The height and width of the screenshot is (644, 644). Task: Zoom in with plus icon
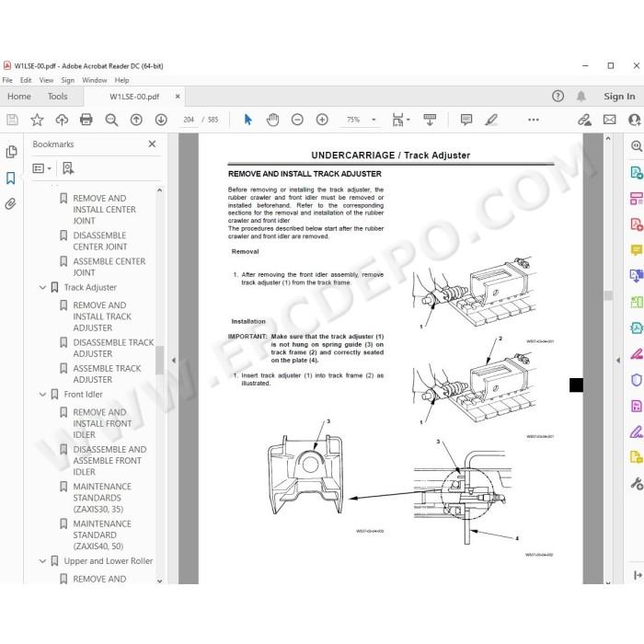(322, 120)
